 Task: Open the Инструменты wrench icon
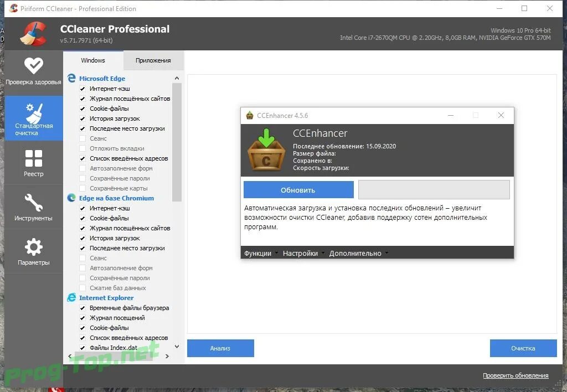coord(34,203)
